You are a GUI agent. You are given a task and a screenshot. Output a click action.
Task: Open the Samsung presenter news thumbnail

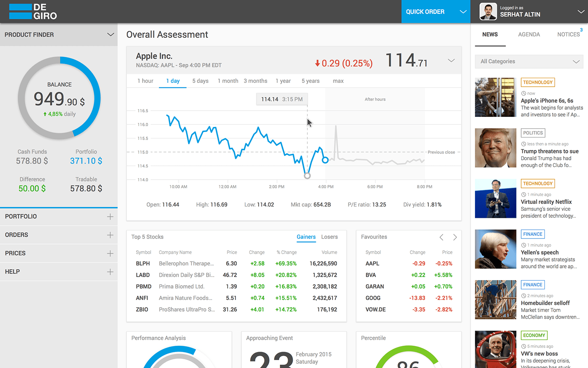[x=496, y=199]
